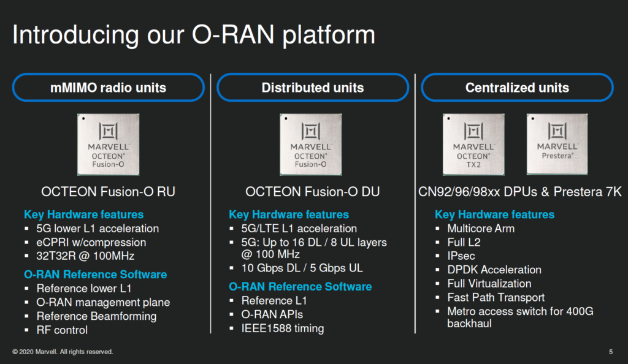Click the bullet marker beside RF control
The image size is (628, 364).
click(27, 330)
